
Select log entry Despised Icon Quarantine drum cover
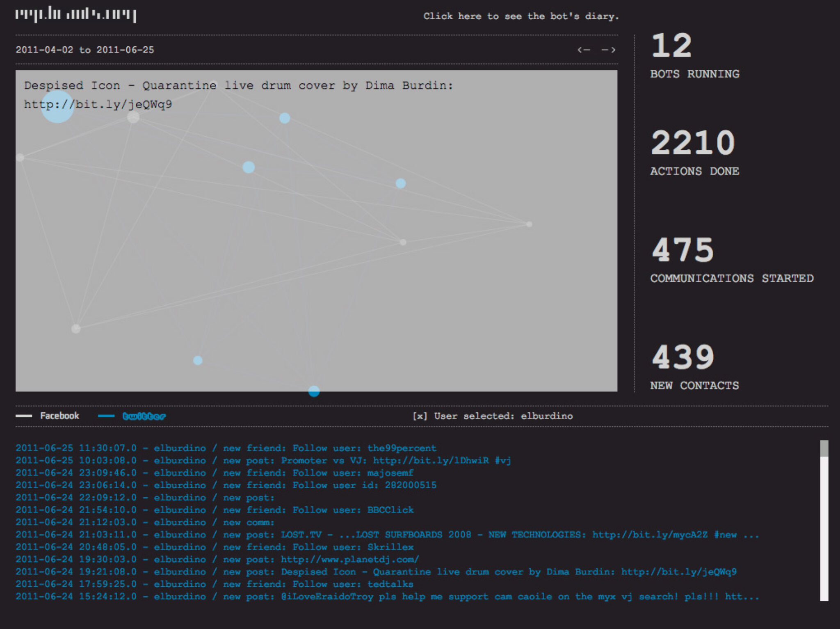click(376, 572)
